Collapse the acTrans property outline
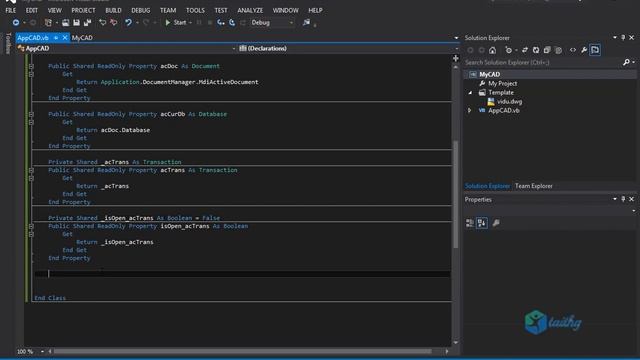Screen dimensions: 640x360 [31, 170]
